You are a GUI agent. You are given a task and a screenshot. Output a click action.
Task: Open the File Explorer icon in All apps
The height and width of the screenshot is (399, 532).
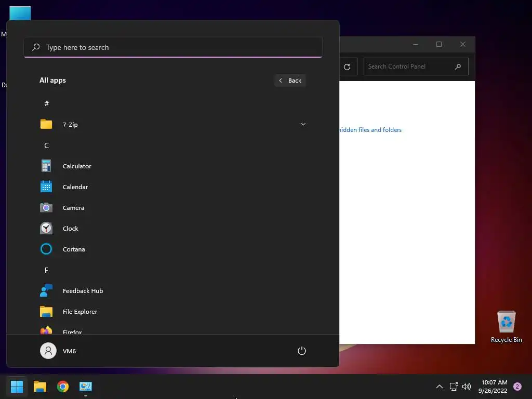(x=46, y=312)
